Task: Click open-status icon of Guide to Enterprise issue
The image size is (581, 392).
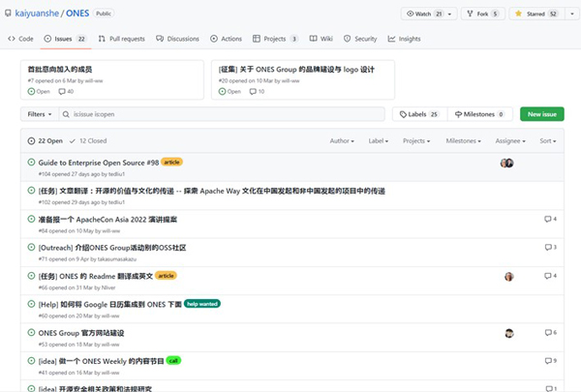Action: 32,162
